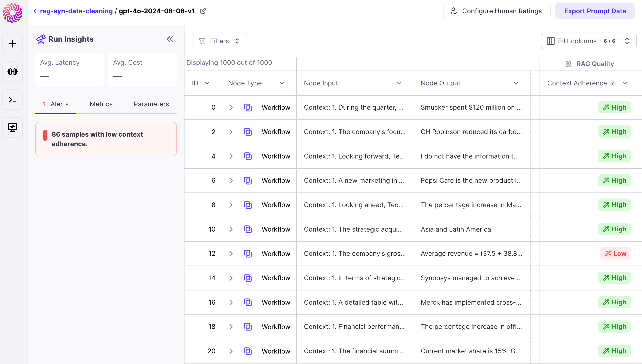
Task: Click output 'Smucker spent $120 million on ...'
Action: tap(471, 108)
